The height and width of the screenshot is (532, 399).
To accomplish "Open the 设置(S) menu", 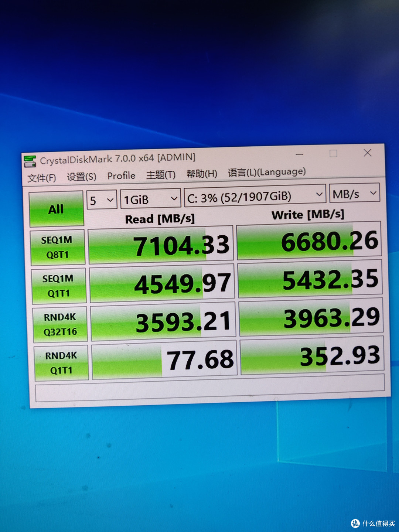I will (x=81, y=177).
